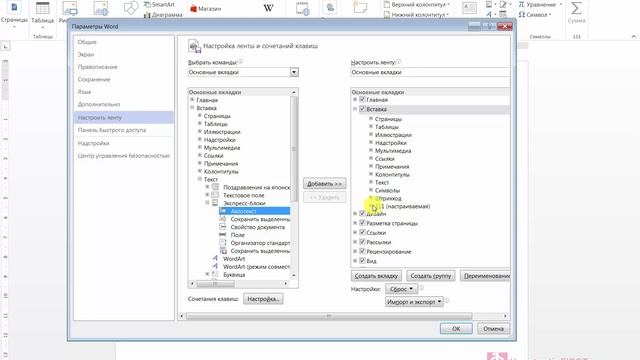Uncheck the Дизайн tab checkbox
640x360 pixels.
coord(362,213)
